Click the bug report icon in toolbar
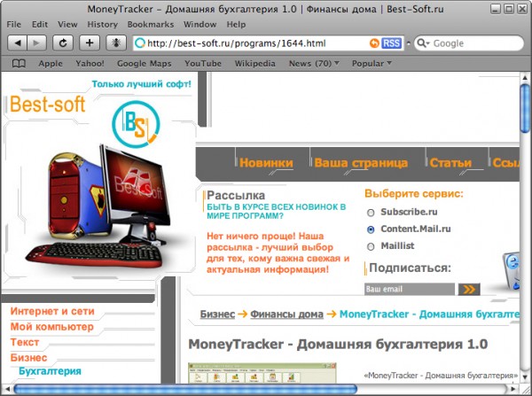 coord(115,43)
